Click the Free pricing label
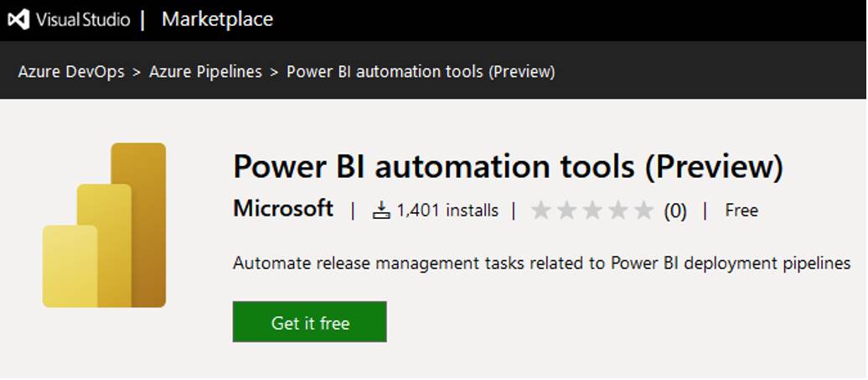The image size is (868, 380). point(741,211)
